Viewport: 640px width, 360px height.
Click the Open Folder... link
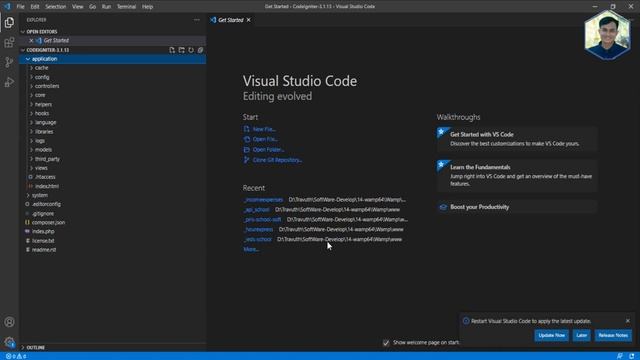pyautogui.click(x=268, y=150)
